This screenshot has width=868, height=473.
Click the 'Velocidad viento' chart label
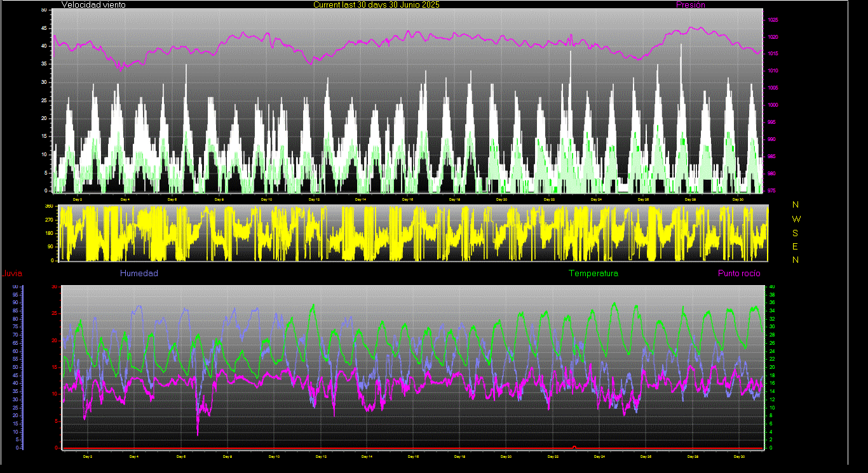[93, 5]
